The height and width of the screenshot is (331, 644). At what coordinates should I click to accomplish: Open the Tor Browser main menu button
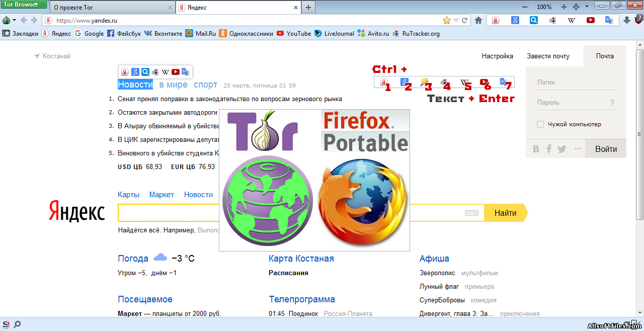coord(24,5)
